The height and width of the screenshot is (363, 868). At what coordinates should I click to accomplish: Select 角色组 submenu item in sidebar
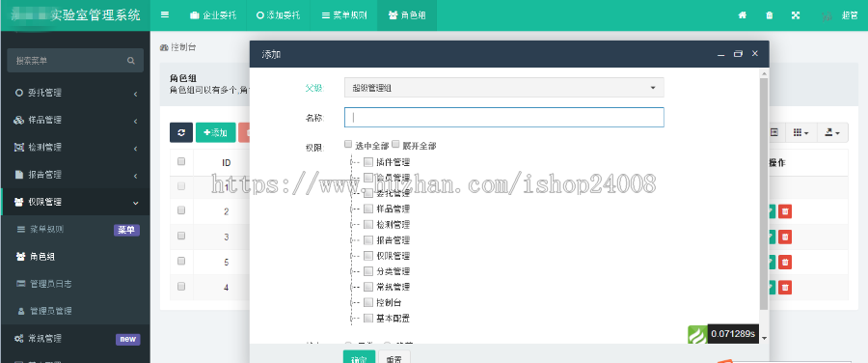pos(75,257)
